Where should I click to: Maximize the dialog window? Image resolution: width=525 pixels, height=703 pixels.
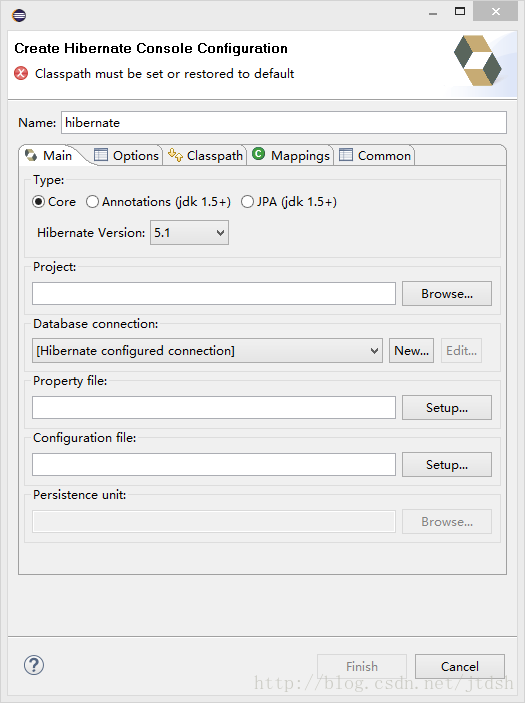click(460, 11)
